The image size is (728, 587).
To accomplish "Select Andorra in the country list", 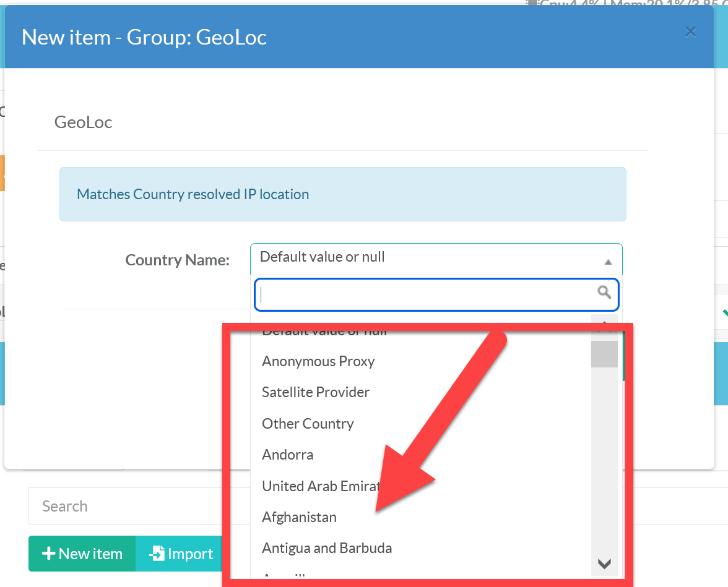I will click(288, 455).
